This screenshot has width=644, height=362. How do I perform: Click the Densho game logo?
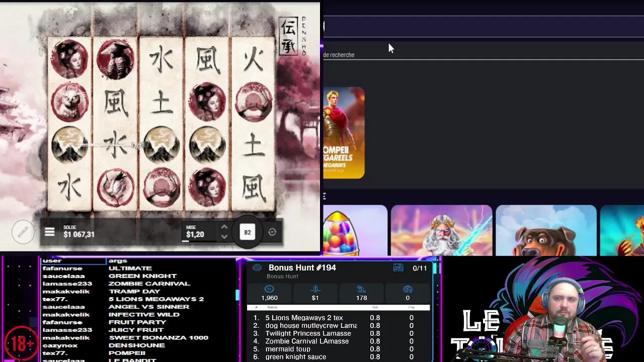[293, 36]
